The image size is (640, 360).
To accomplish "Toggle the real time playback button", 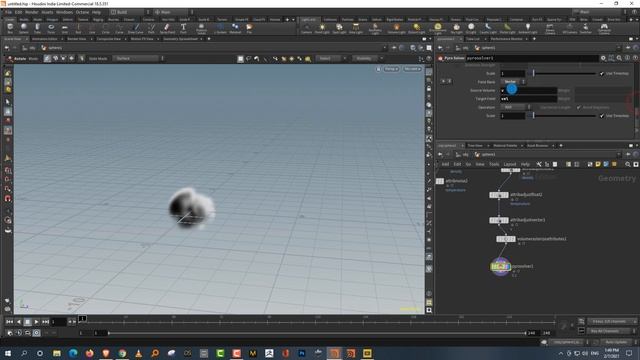I will tap(36, 333).
